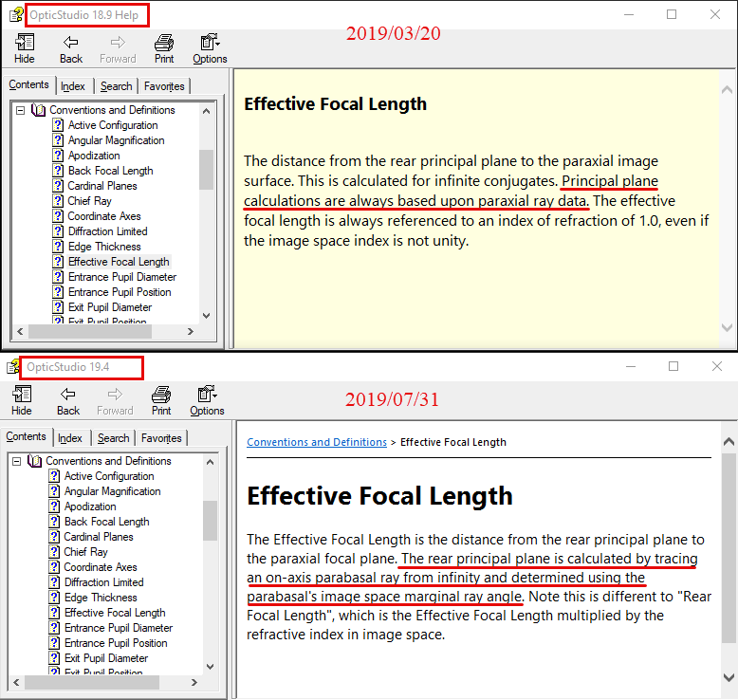Open Angular Magnification topic in 18.9 window

click(x=117, y=140)
